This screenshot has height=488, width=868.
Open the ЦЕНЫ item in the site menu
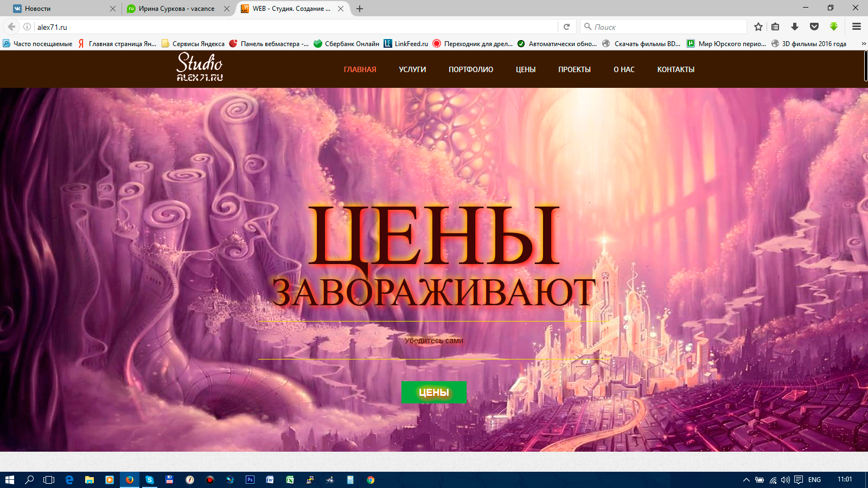[x=526, y=69]
